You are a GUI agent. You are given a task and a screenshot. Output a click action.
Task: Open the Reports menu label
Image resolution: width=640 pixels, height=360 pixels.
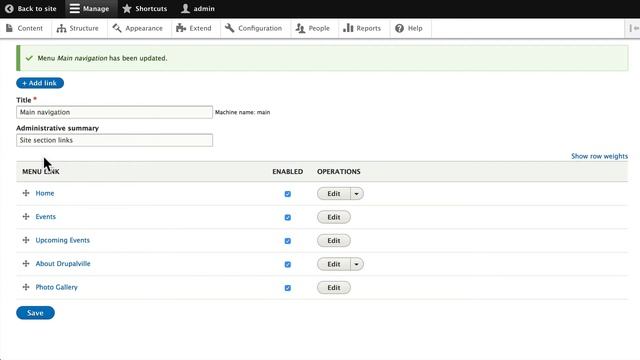369,28
